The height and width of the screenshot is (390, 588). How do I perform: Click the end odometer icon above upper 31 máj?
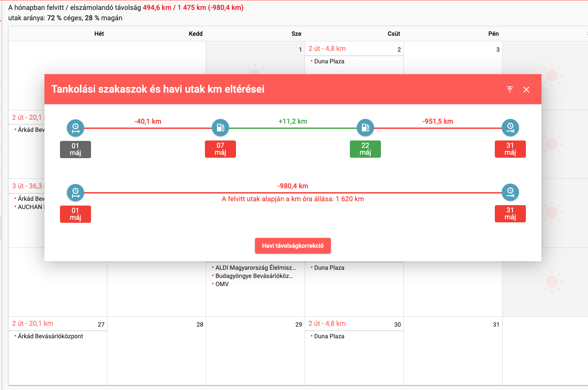point(510,128)
